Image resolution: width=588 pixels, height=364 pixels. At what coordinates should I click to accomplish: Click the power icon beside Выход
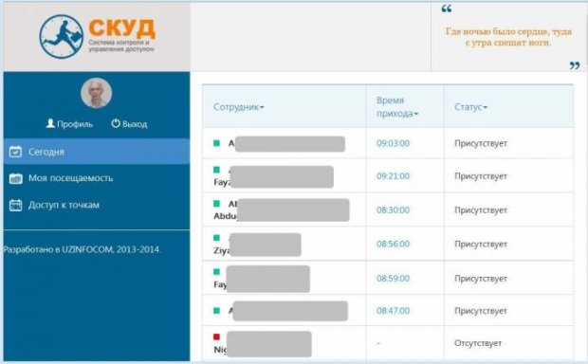click(x=116, y=123)
